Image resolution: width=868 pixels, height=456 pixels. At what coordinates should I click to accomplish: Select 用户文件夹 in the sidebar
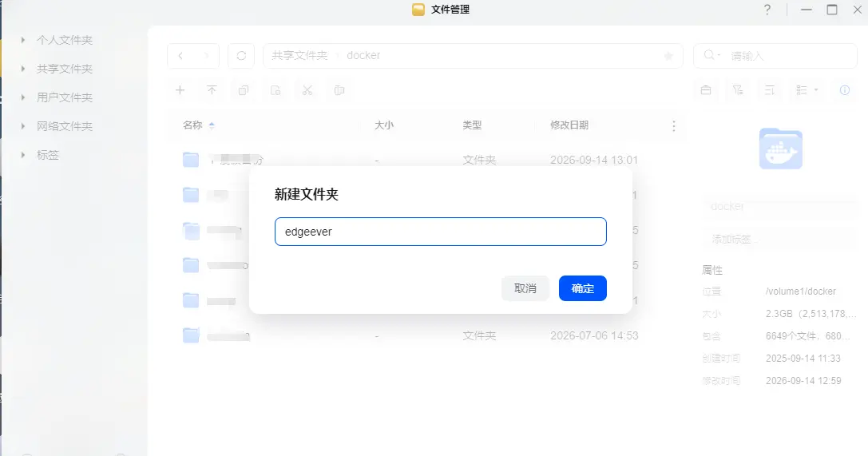[64, 97]
